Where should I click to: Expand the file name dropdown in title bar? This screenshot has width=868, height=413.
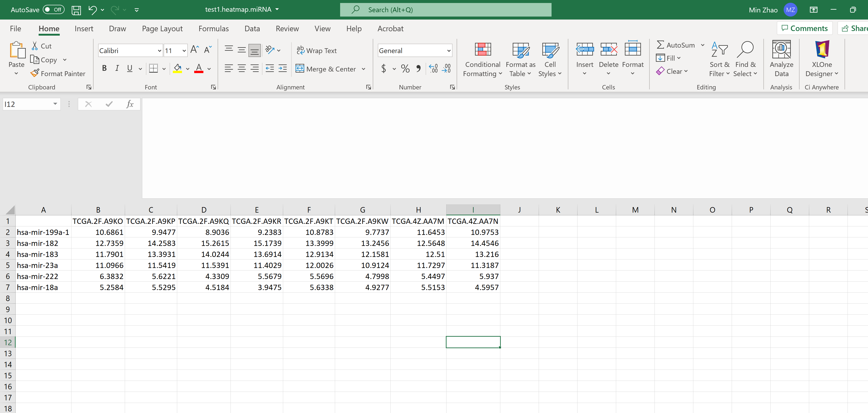277,9
